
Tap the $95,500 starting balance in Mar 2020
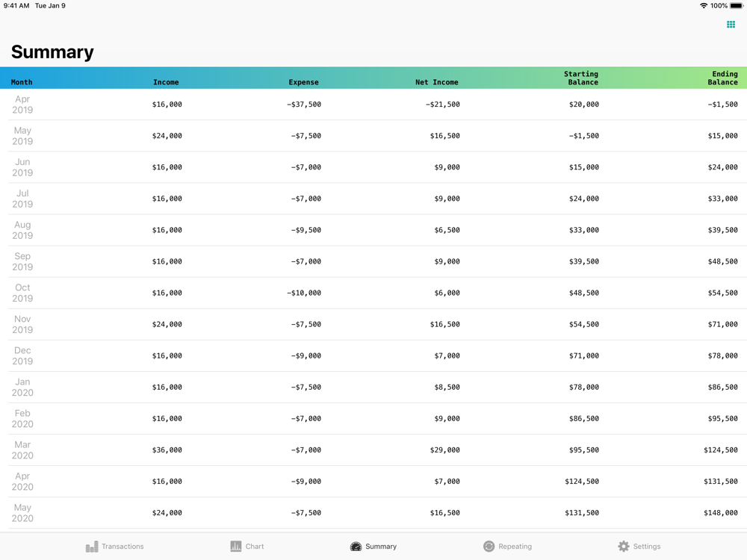click(583, 450)
